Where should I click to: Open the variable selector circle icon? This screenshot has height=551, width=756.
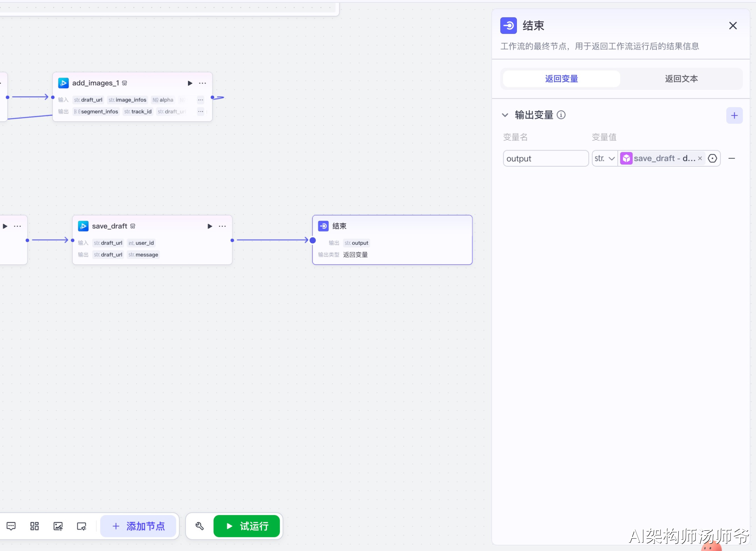point(712,158)
